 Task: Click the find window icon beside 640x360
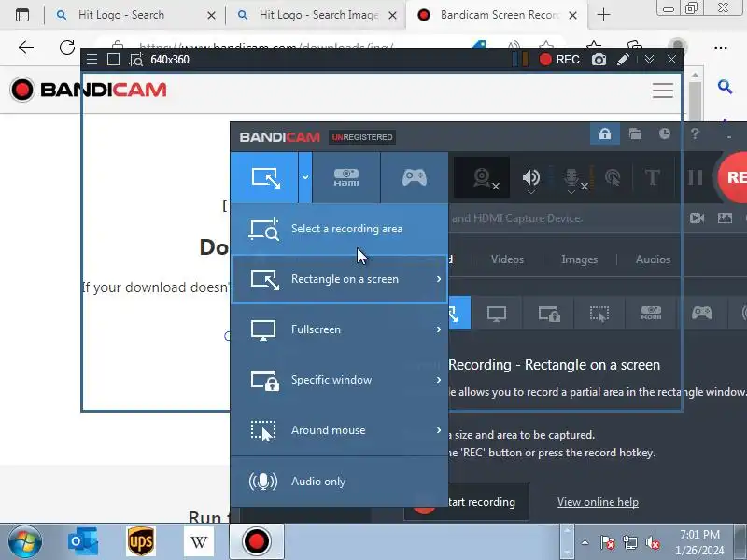[x=135, y=60]
